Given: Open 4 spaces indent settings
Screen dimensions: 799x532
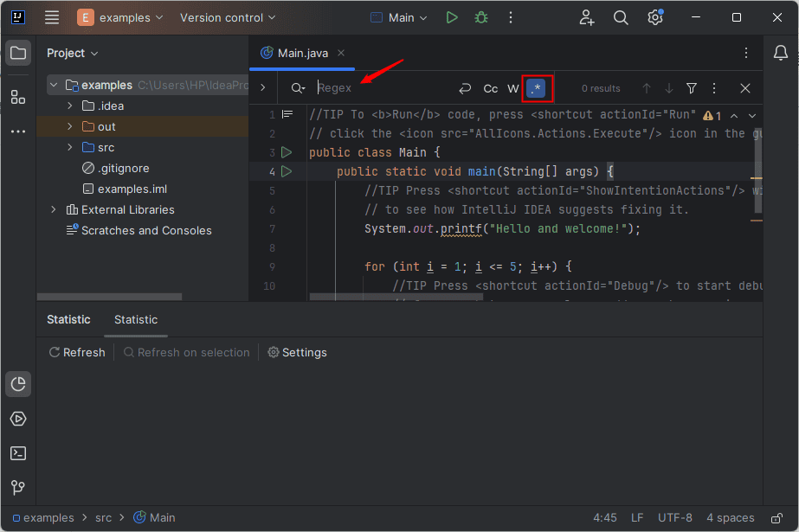Looking at the screenshot, I should (731, 518).
